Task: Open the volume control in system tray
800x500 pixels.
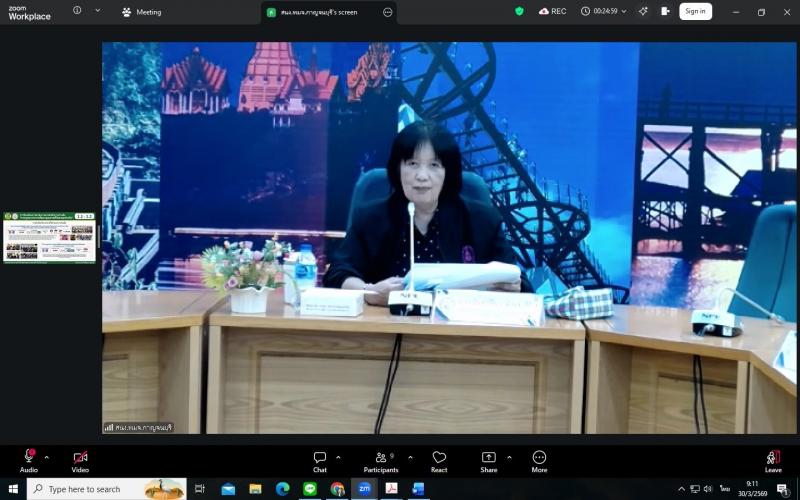Action: (708, 489)
